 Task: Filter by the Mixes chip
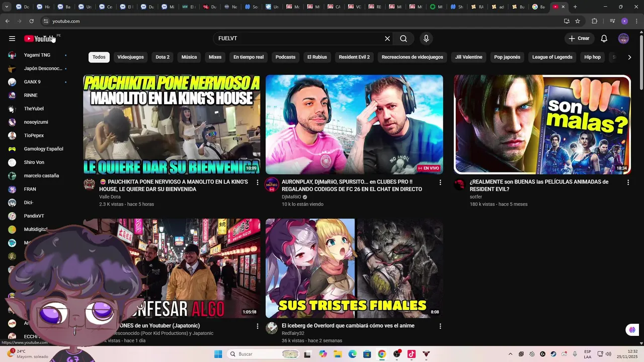pyautogui.click(x=215, y=57)
